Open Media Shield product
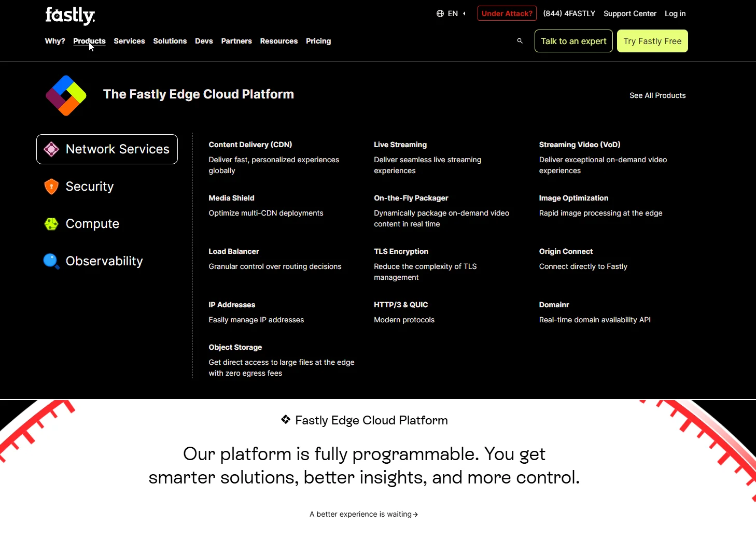Image resolution: width=756 pixels, height=541 pixels. click(231, 198)
